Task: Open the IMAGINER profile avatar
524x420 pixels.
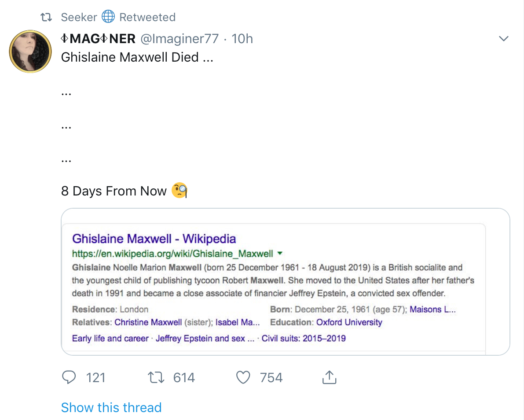Action: [x=30, y=51]
